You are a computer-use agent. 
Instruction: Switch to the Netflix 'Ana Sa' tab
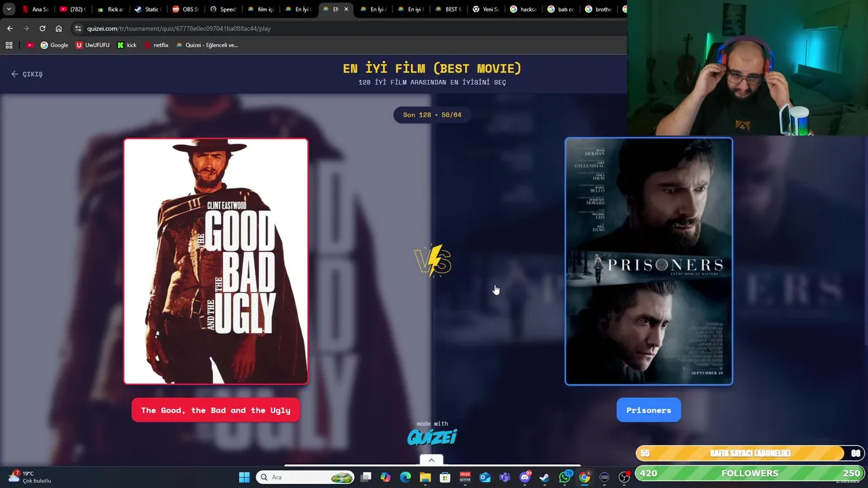pyautogui.click(x=35, y=9)
